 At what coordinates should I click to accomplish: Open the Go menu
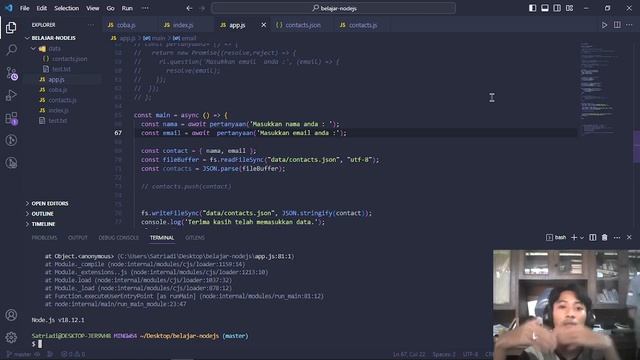pyautogui.click(x=110, y=8)
